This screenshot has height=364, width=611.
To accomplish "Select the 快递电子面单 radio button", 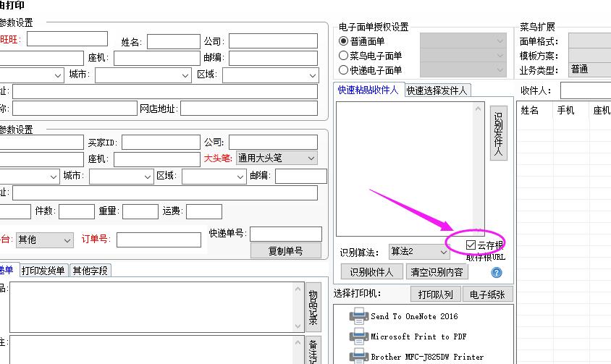I will 343,69.
